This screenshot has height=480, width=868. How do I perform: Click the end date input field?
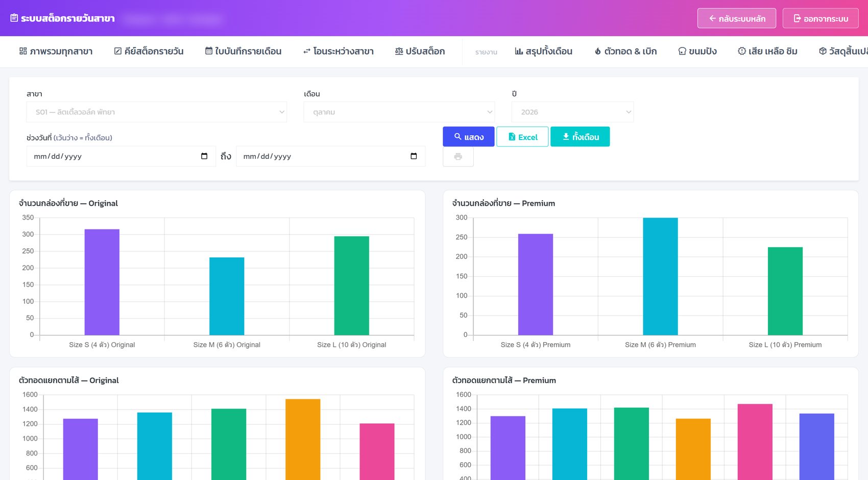coord(330,156)
